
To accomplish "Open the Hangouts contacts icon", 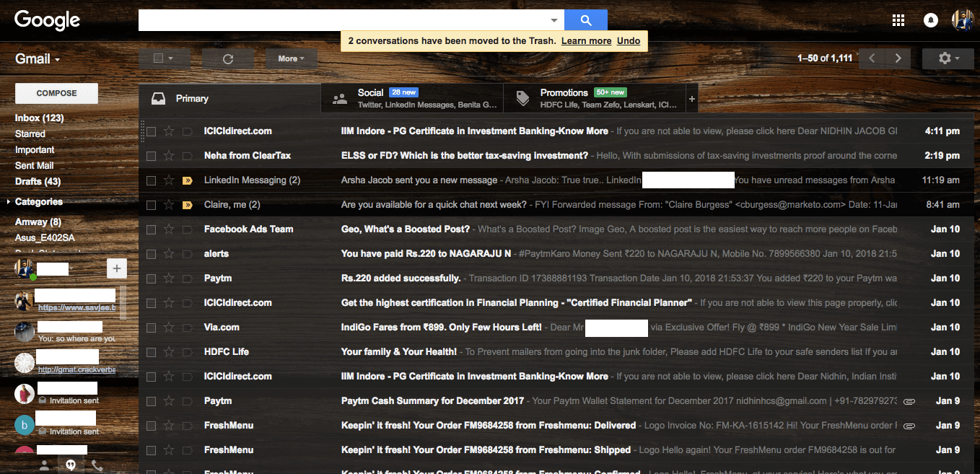I will point(44,465).
